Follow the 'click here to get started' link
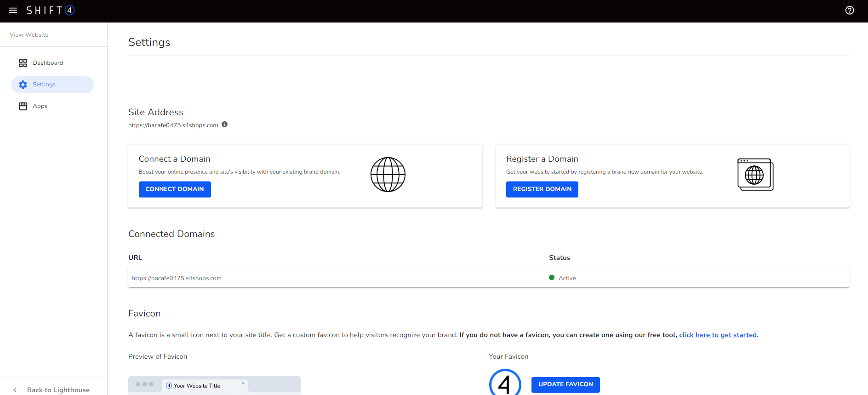The width and height of the screenshot is (868, 395). 717,335
